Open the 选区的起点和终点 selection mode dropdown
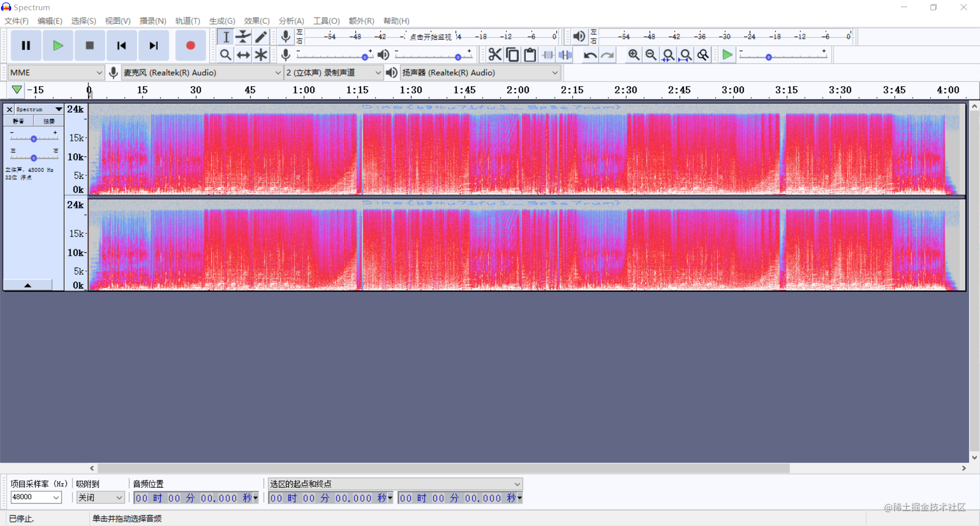The width and height of the screenshot is (980, 526). [x=395, y=484]
